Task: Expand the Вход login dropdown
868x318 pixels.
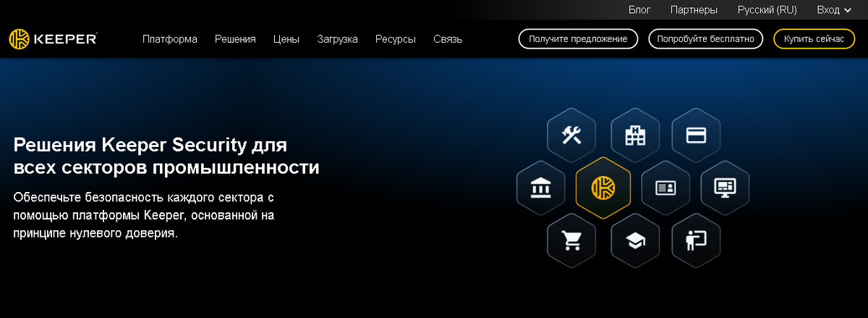Action: click(x=834, y=10)
